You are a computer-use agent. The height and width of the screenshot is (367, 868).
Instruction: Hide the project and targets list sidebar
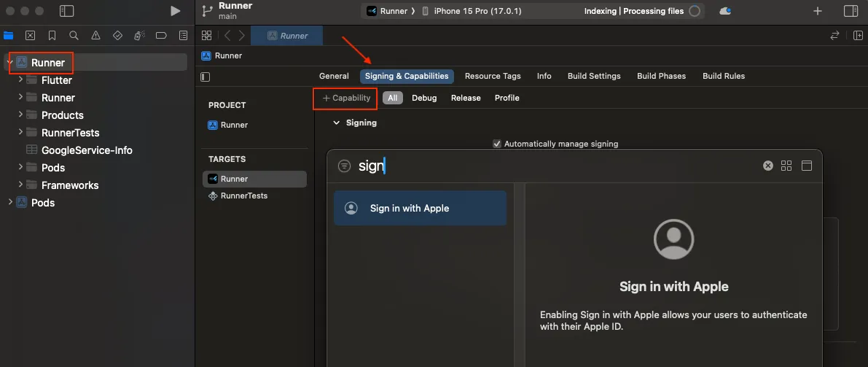pos(205,77)
